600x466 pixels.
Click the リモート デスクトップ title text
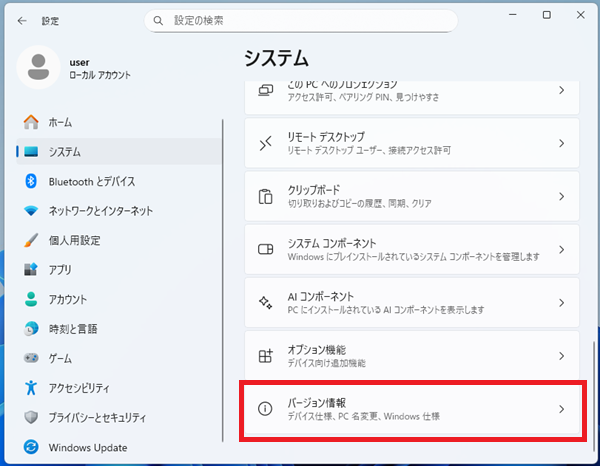pos(326,137)
